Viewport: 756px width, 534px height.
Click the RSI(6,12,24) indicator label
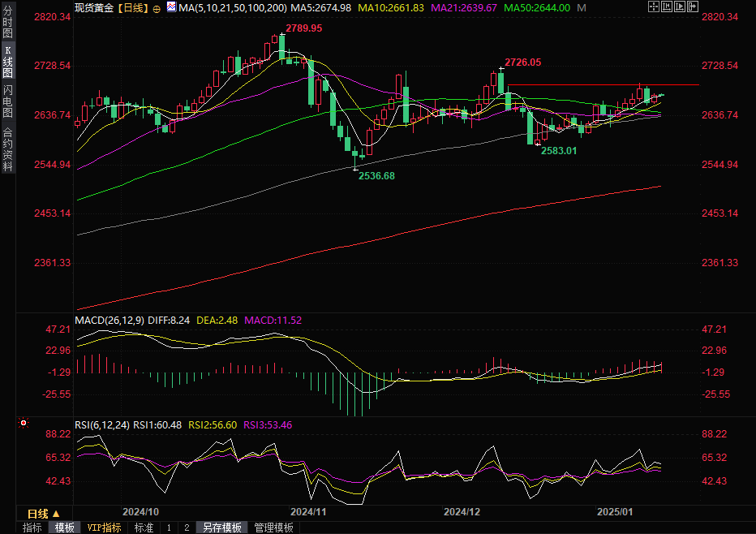pos(103,424)
